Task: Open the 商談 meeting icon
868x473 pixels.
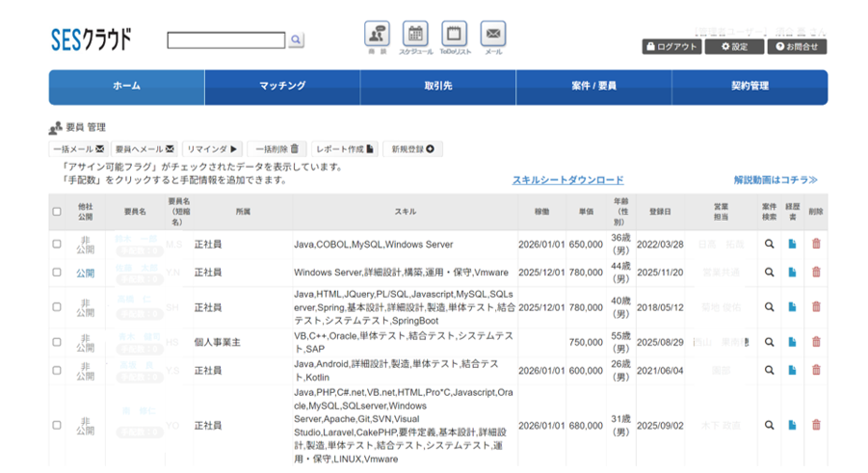Action: pos(377,34)
